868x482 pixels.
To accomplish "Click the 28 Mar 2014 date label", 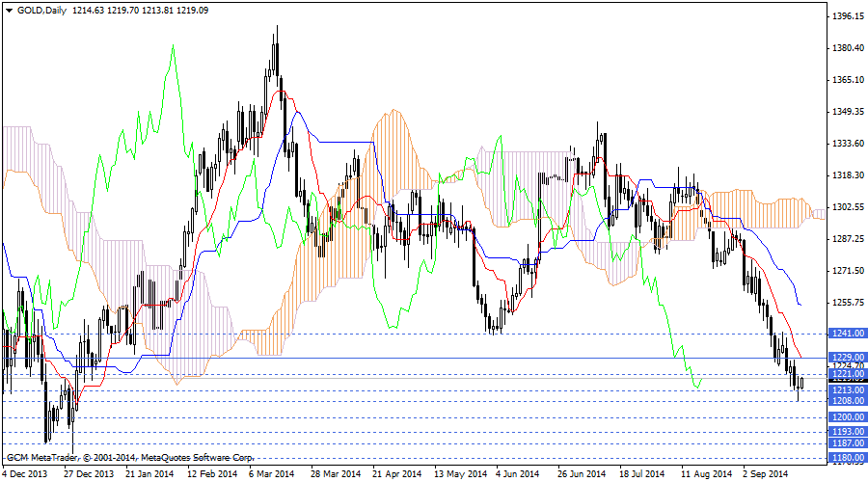I will [336, 474].
